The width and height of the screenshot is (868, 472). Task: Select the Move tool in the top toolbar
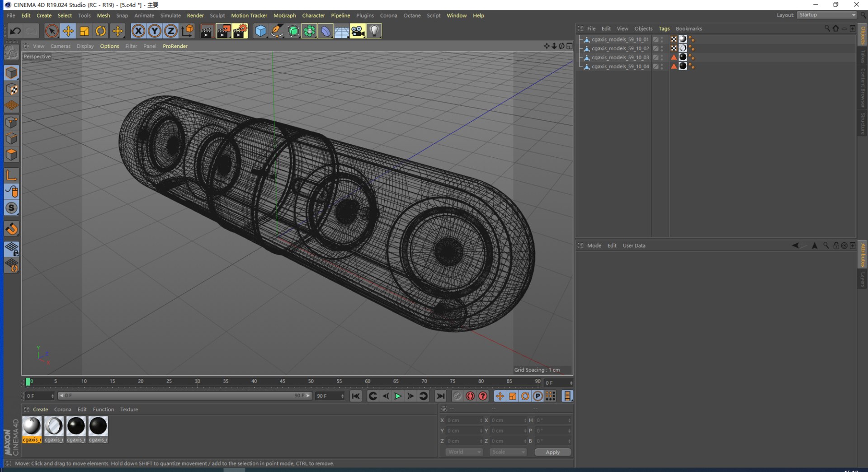tap(68, 31)
